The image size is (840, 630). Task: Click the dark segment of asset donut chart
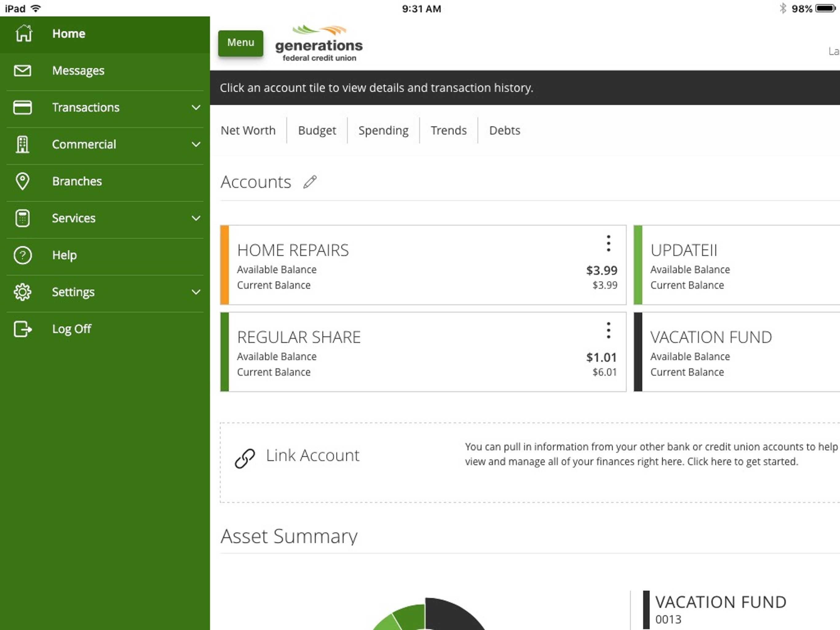(x=452, y=615)
